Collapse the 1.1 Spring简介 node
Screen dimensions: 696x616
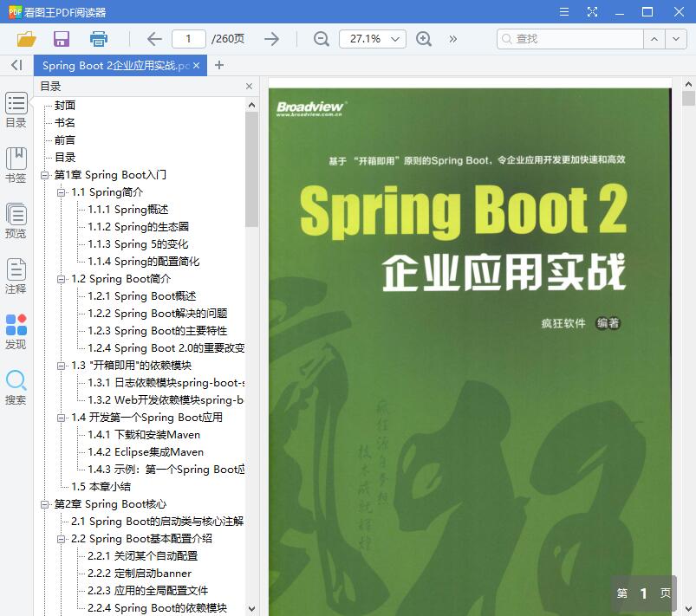tap(61, 192)
